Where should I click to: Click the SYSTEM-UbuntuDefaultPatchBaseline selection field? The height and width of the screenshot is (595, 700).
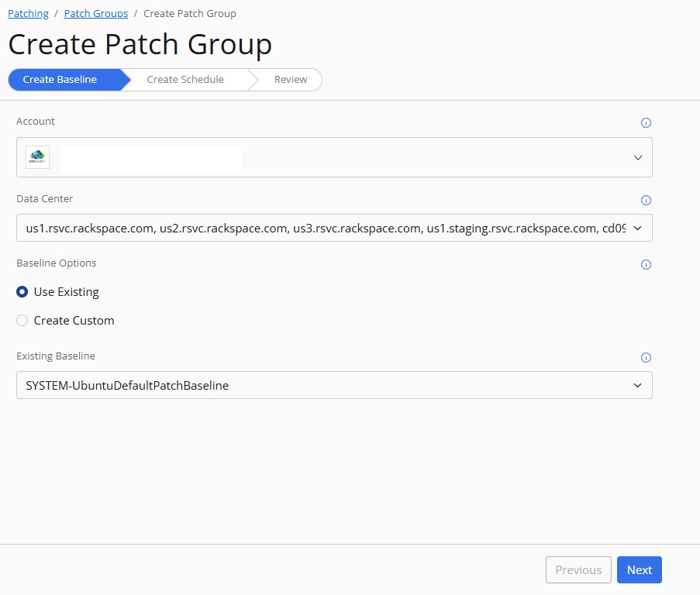point(334,385)
